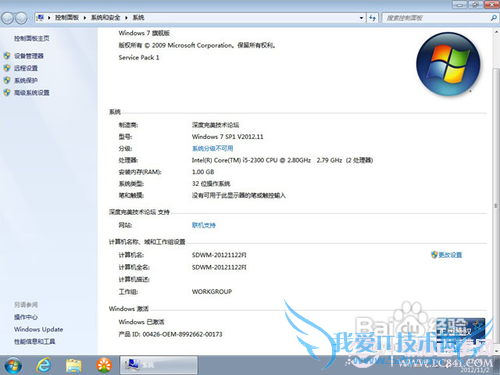Click the WORKGROUP value text
The width and height of the screenshot is (500, 375).
pyautogui.click(x=212, y=292)
